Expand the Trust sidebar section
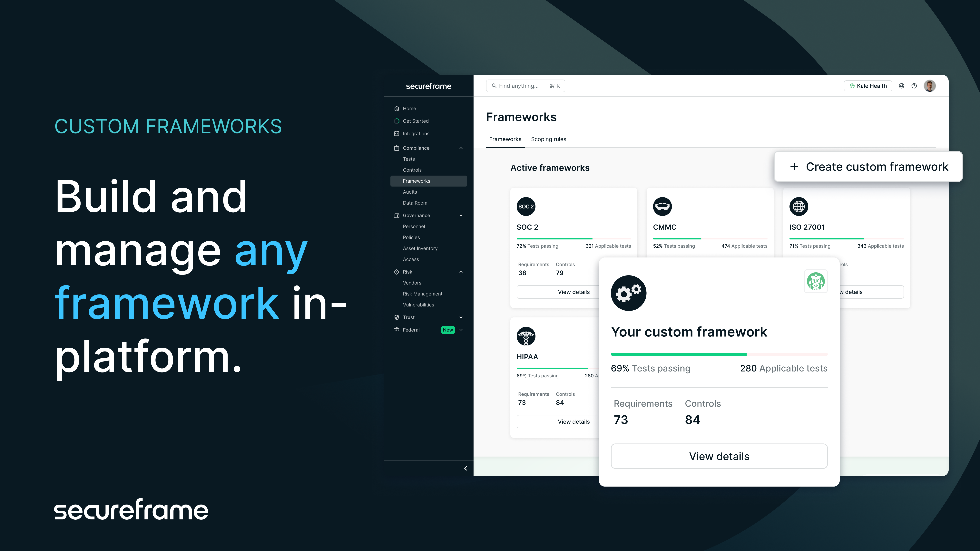 [461, 317]
